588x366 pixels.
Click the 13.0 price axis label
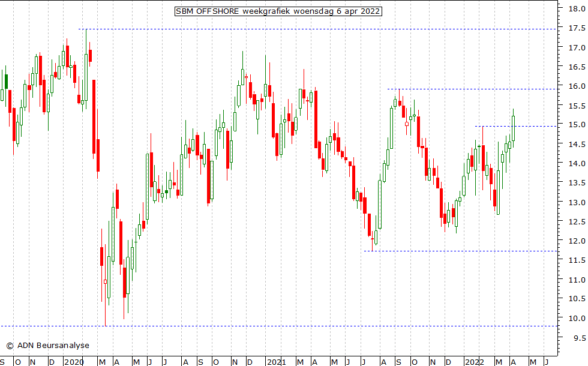[577, 203]
